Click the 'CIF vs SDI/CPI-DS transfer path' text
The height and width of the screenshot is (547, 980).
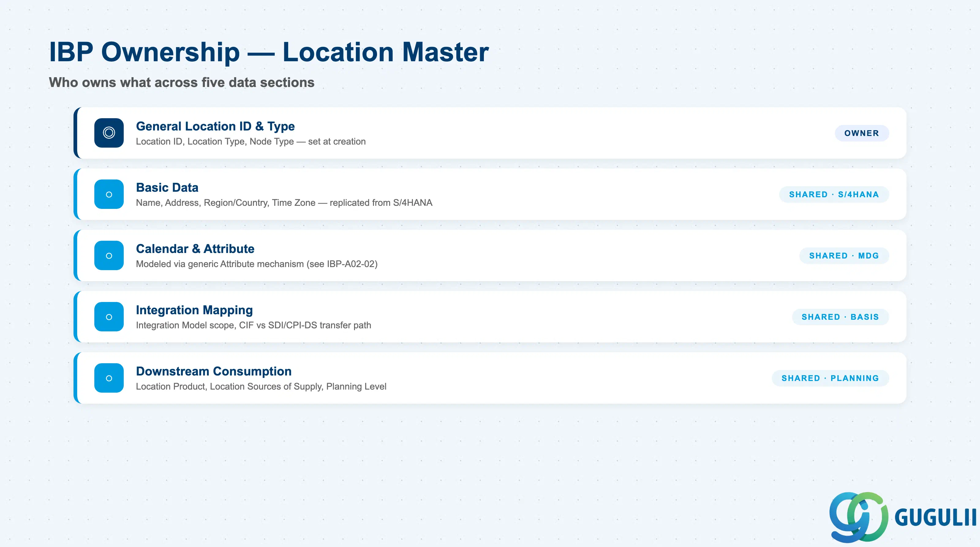click(x=305, y=325)
